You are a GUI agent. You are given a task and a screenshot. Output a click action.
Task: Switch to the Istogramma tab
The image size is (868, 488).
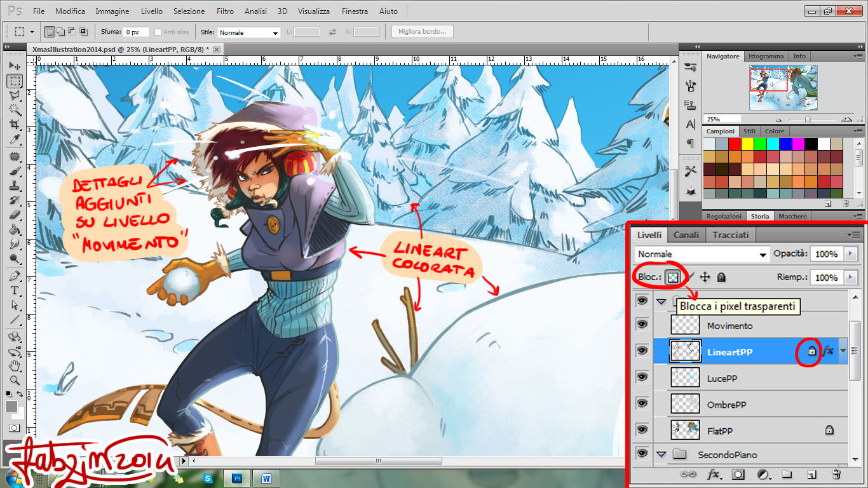pos(766,56)
